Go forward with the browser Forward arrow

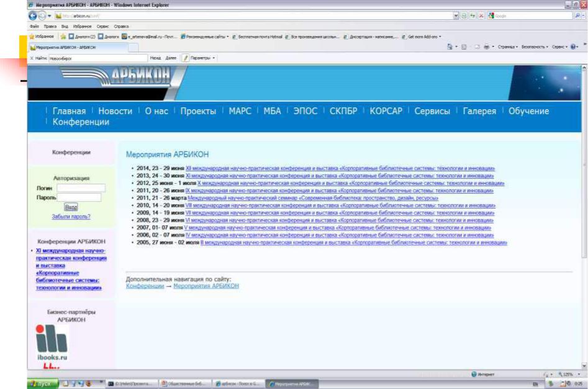(42, 16)
